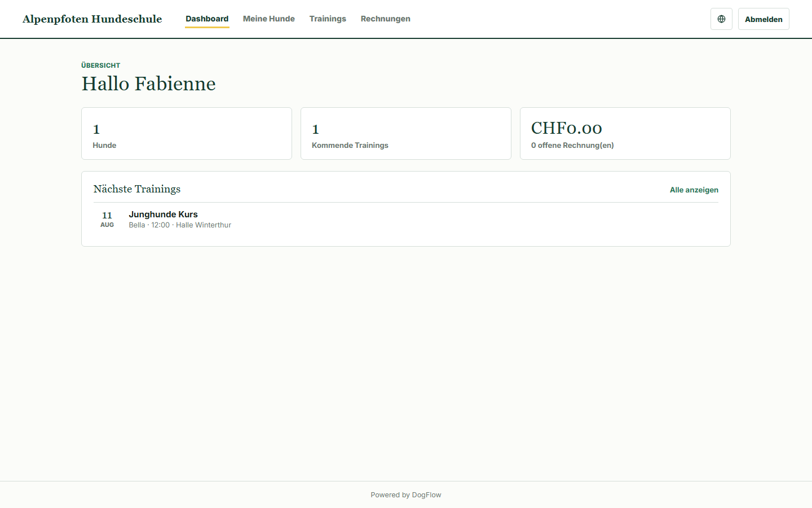The height and width of the screenshot is (508, 812).
Task: Click the 11 AUG date badge
Action: (x=107, y=220)
